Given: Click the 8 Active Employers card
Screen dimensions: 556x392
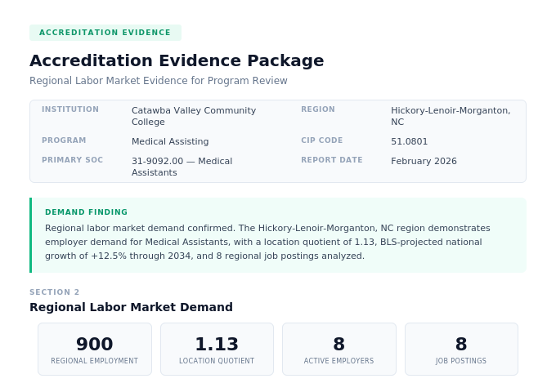Looking at the screenshot, I should tap(339, 349).
